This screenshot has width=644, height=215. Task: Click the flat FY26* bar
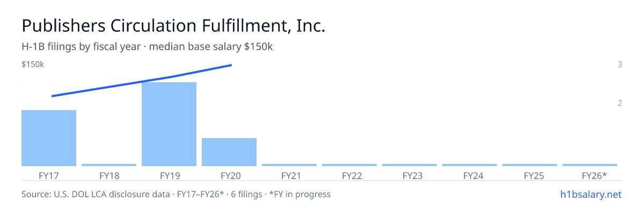click(x=590, y=165)
